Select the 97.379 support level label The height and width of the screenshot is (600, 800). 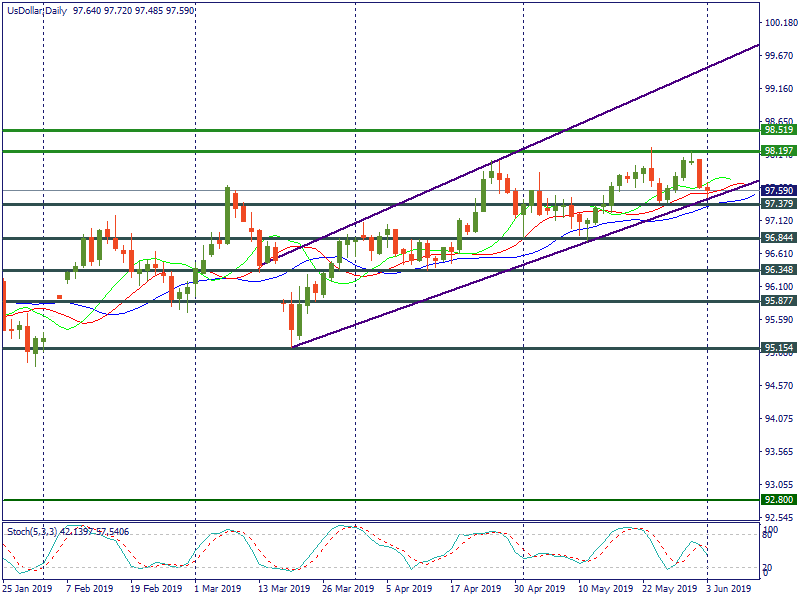778,203
